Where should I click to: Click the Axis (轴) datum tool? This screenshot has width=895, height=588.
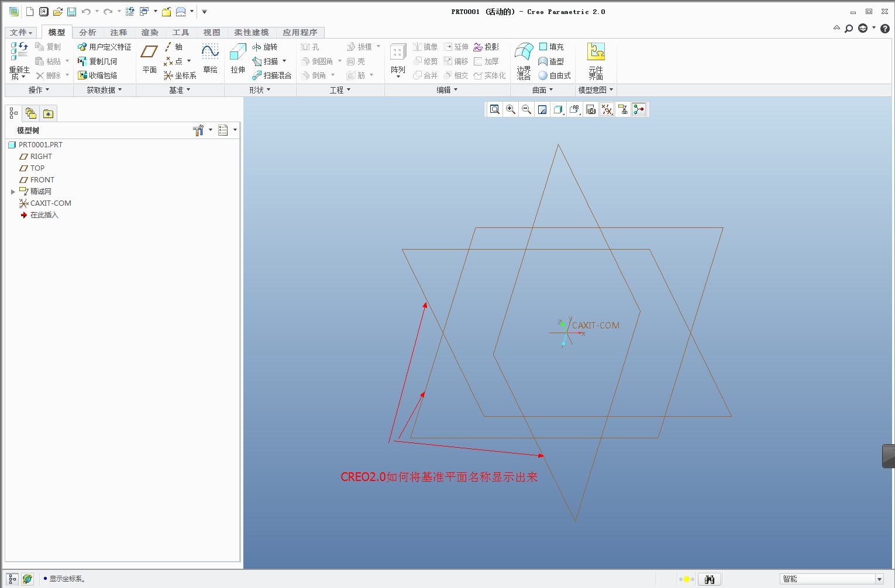pyautogui.click(x=174, y=47)
